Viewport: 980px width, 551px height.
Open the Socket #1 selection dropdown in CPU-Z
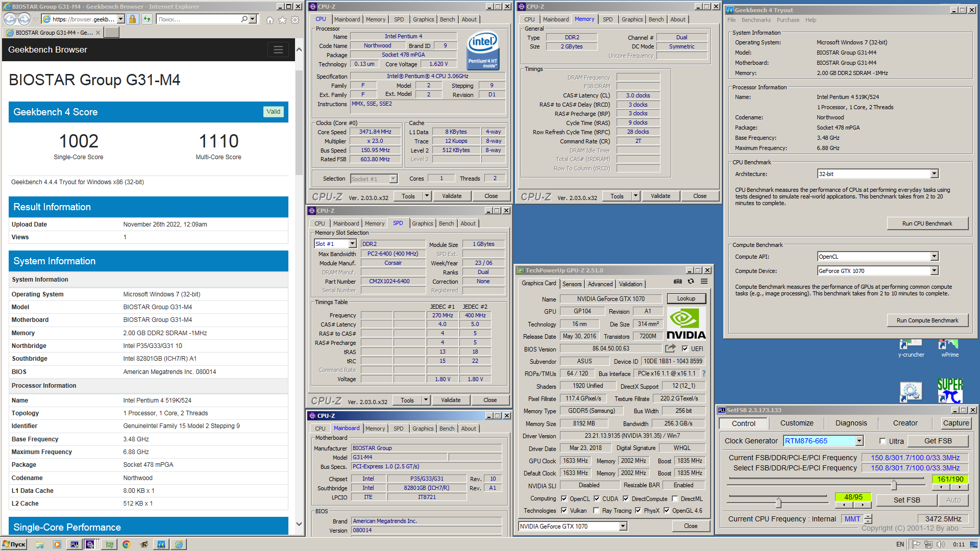coord(393,179)
